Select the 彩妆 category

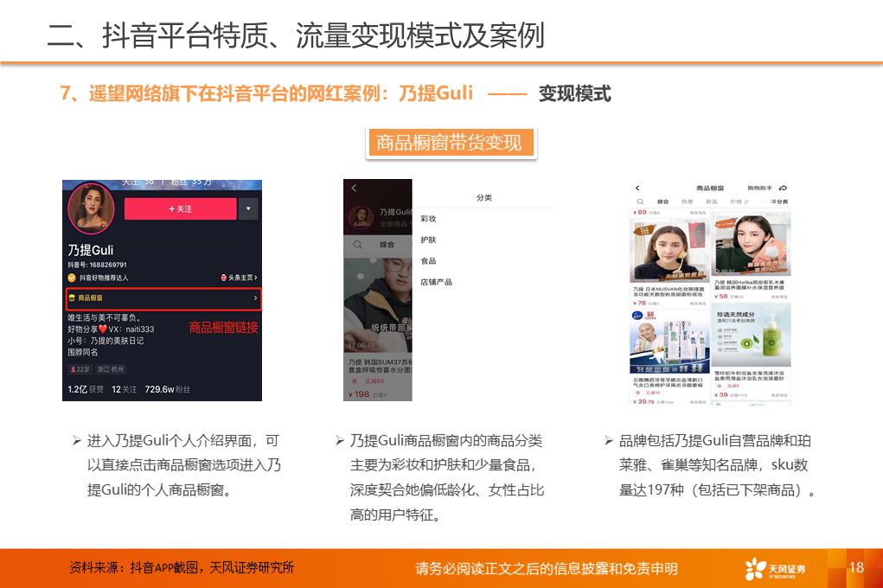(x=428, y=219)
